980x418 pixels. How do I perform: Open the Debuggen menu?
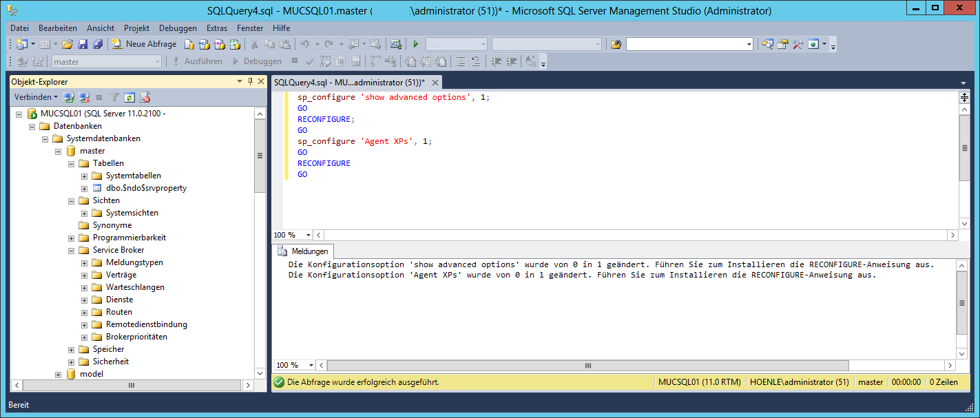[178, 28]
